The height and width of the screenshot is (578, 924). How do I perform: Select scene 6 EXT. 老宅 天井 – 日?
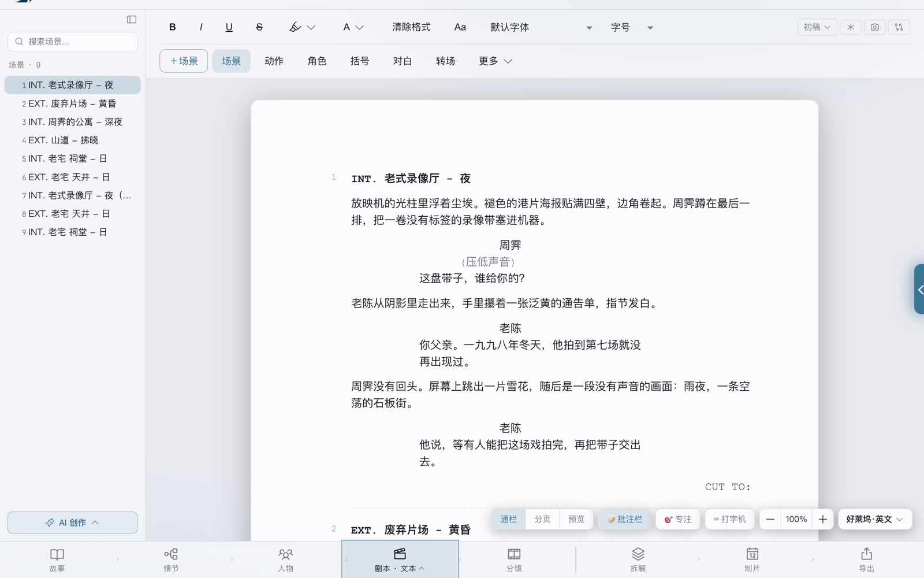point(73,177)
